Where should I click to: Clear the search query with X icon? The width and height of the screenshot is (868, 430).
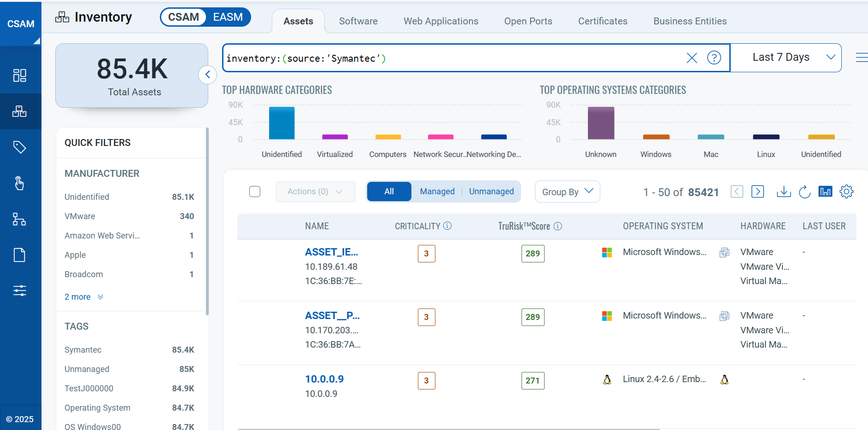tap(692, 58)
